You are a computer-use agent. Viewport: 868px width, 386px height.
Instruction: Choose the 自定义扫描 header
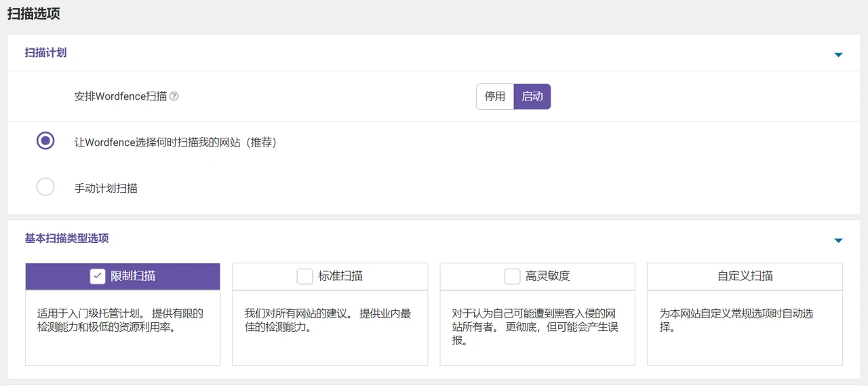click(745, 276)
